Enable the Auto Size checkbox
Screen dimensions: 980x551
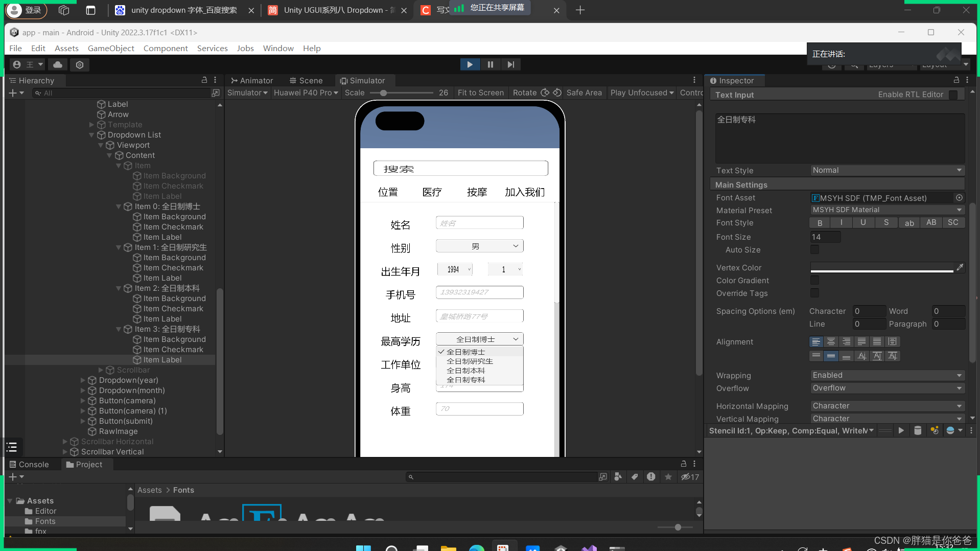[815, 249]
